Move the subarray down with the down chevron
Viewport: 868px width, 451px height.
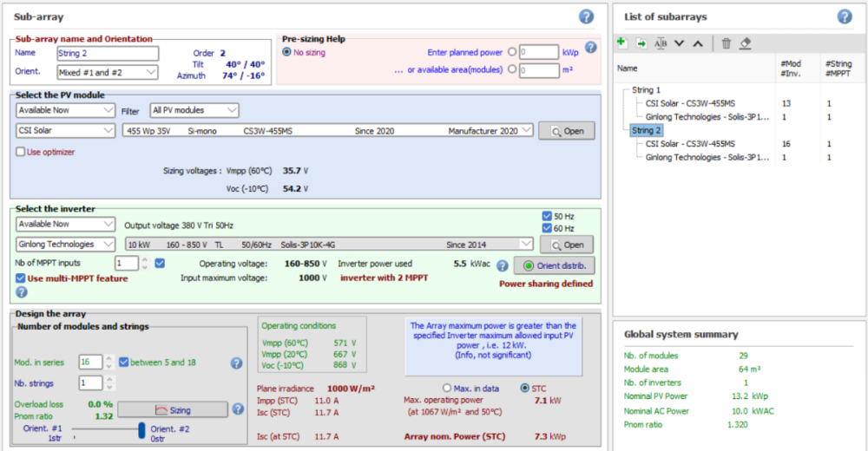click(680, 42)
